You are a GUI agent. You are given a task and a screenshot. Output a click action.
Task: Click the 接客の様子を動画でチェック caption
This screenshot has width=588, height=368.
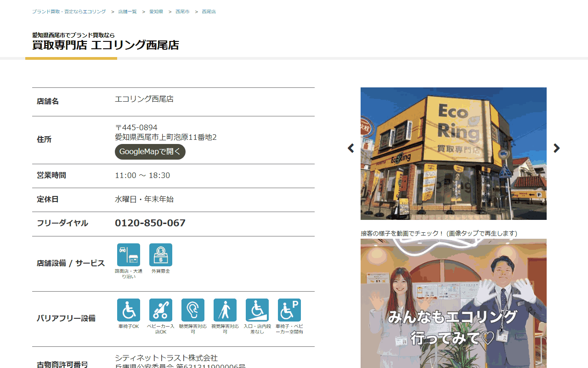(439, 233)
